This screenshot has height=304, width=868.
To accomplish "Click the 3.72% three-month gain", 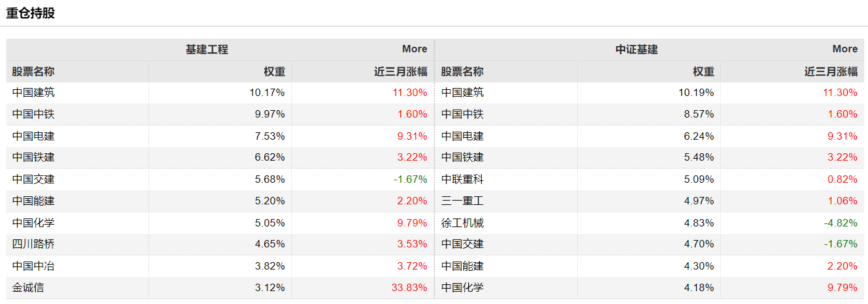I will tap(412, 266).
